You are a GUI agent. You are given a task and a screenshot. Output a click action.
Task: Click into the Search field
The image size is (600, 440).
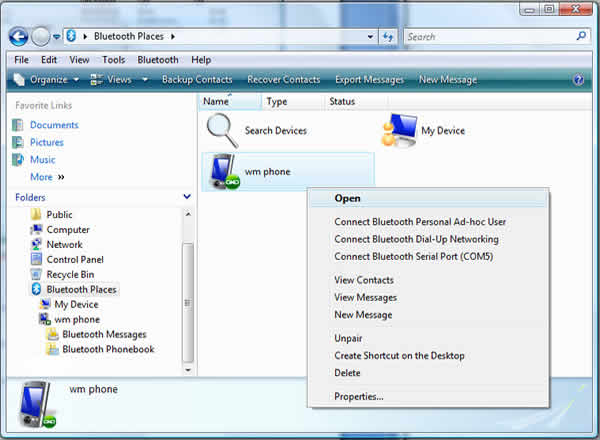click(x=490, y=37)
